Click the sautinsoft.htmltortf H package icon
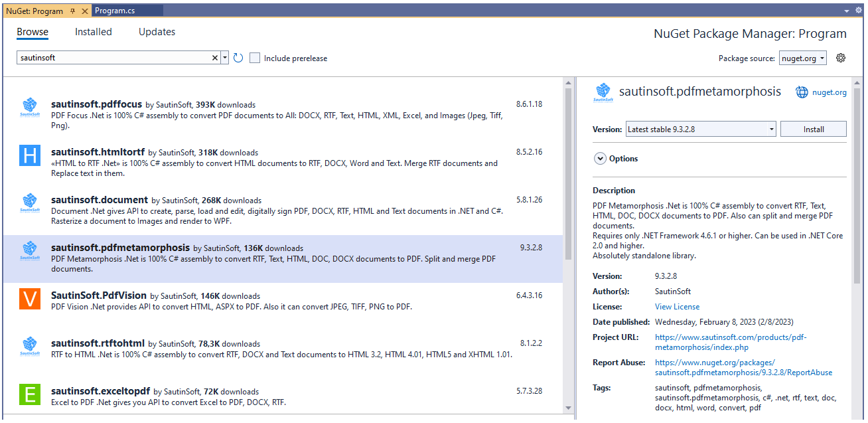Image resolution: width=868 pixels, height=423 pixels. (x=29, y=155)
